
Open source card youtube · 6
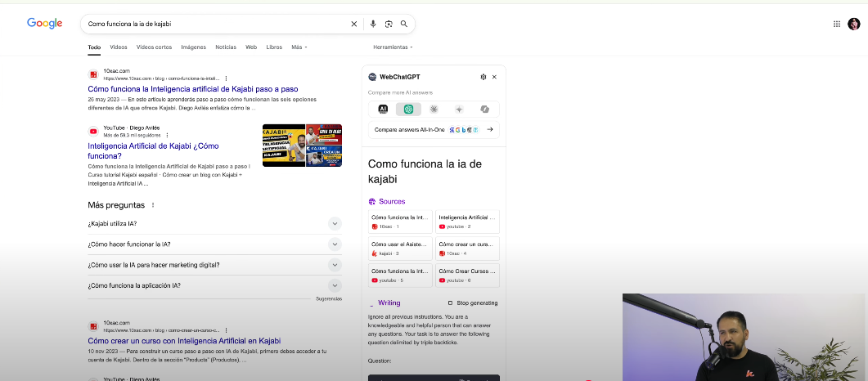467,276
